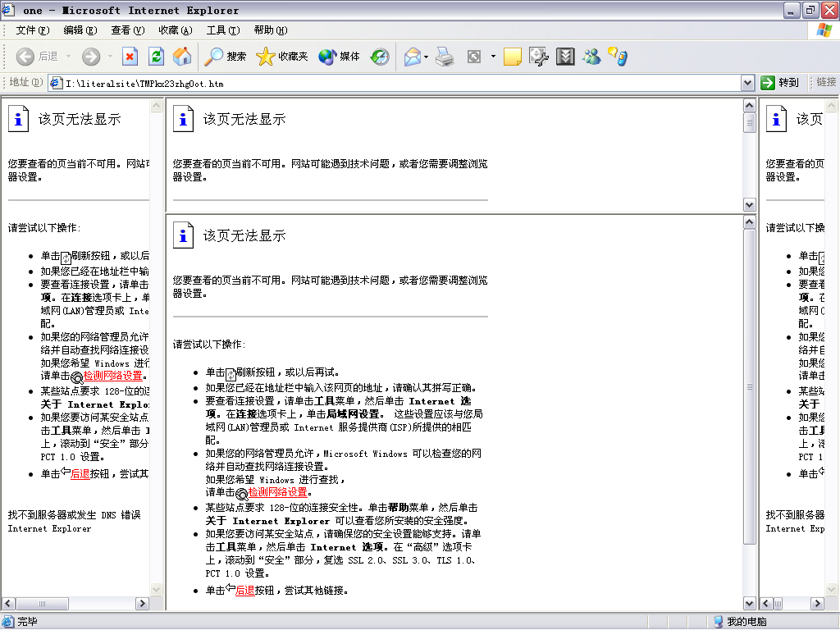This screenshot has width=840, height=630.
Task: Click the page icon in the address bar
Action: coord(57,83)
